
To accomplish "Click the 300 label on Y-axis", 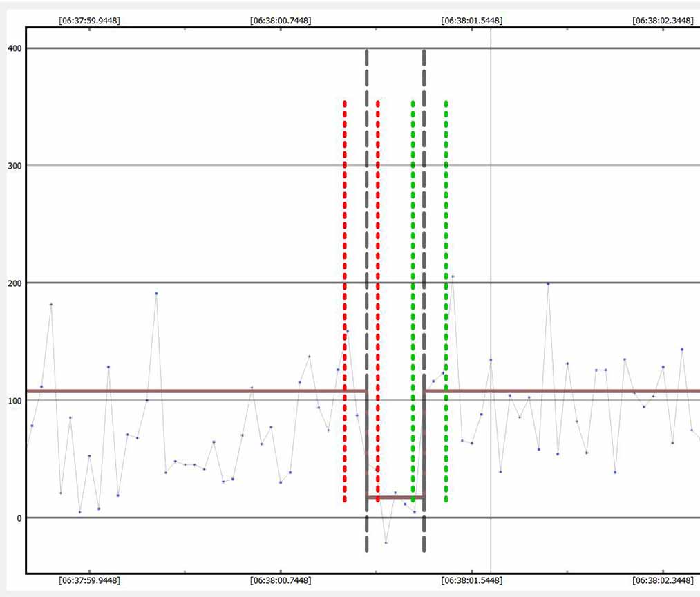I will (x=15, y=165).
